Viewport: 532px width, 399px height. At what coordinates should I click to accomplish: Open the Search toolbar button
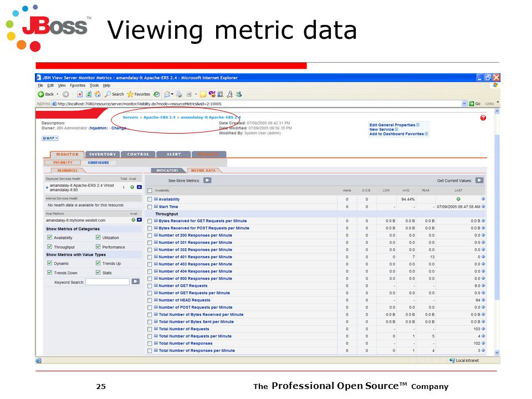[x=114, y=94]
